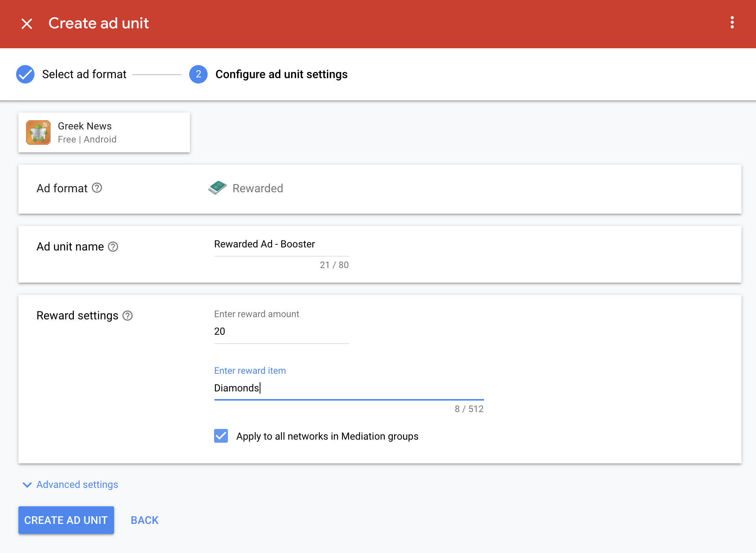Screen dimensions: 756x553
Task: Open the three-dot more options menu
Action: coord(732,23)
